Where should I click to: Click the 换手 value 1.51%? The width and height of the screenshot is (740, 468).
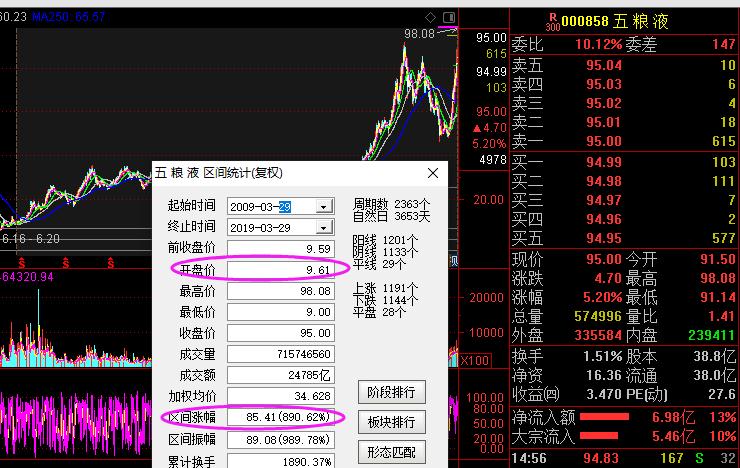[602, 356]
